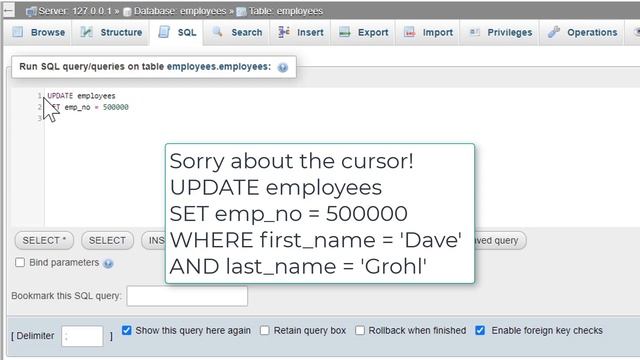
Task: Click the Structure tab icon
Action: [x=86, y=32]
